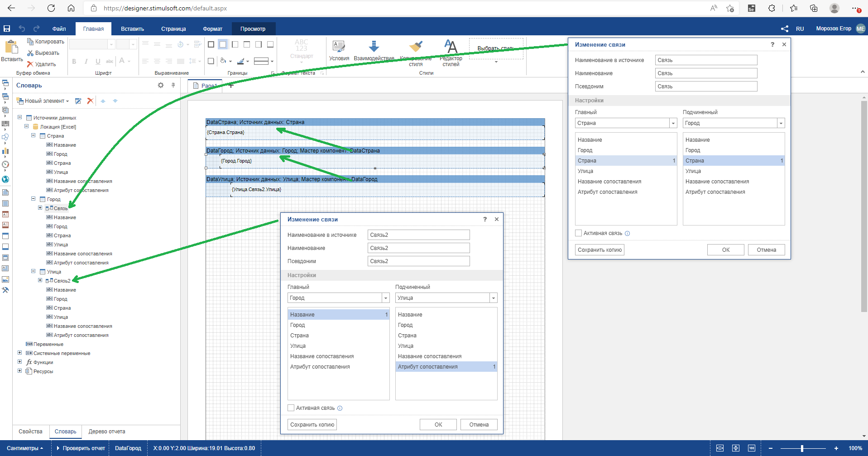Screen dimensions: 868x456
Task: Select the all borders icon in Границы
Action: pyautogui.click(x=211, y=44)
